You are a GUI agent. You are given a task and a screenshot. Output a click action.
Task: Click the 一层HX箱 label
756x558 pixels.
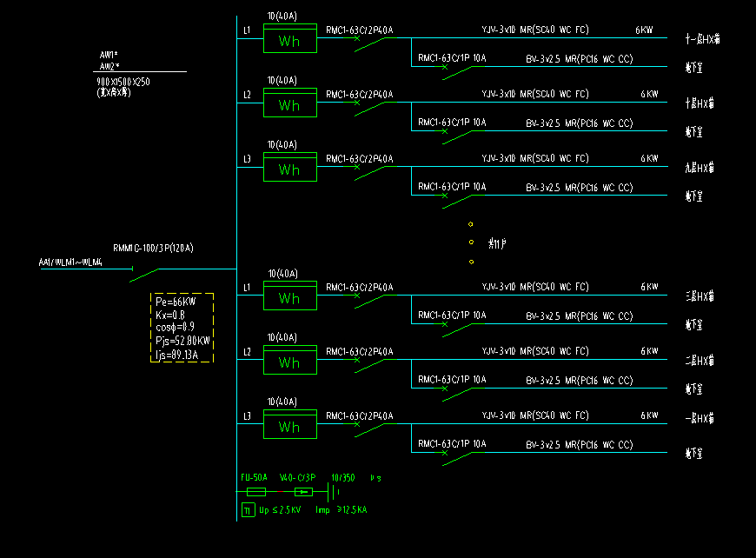[700, 419]
